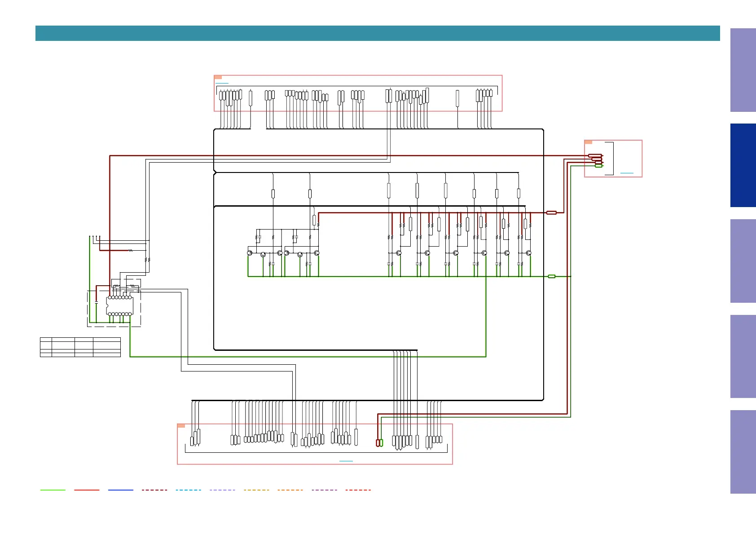Follow the cyan link in the bottom connector box
Viewport: 756px width, 535px height.
tap(346, 461)
